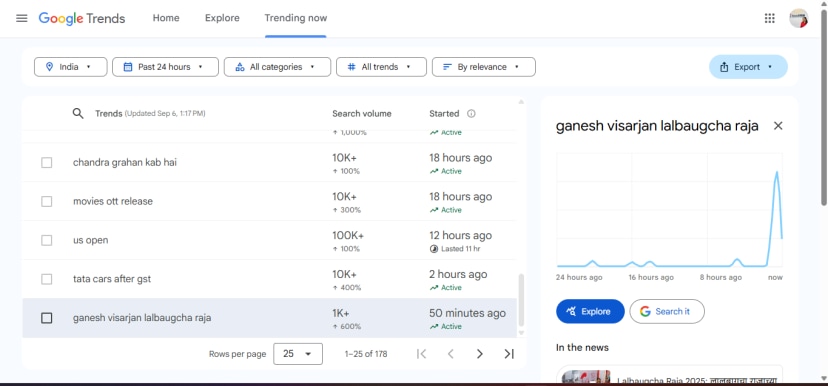Click the search magnifier in Trends header
828x386 pixels.
pos(78,114)
